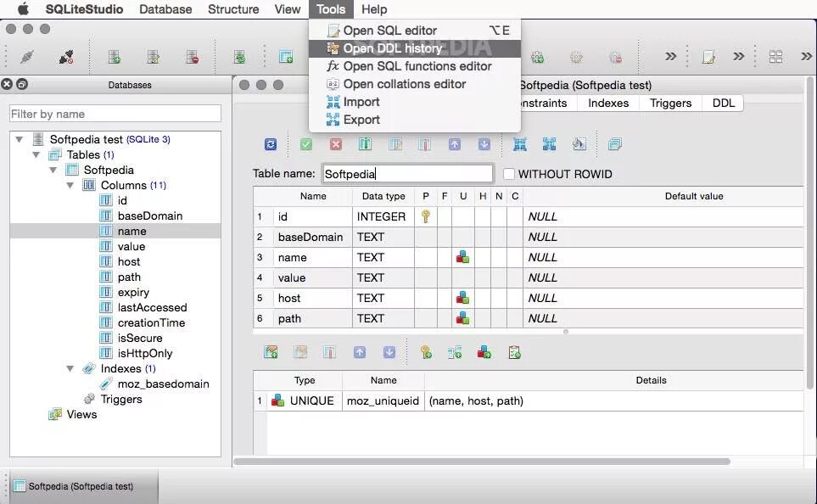Click the move constraint down arrow icon
Image resolution: width=817 pixels, height=504 pixels.
(389, 353)
